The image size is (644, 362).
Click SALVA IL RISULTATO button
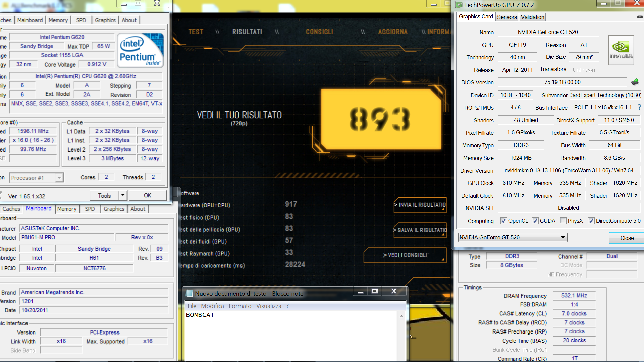coord(420,230)
